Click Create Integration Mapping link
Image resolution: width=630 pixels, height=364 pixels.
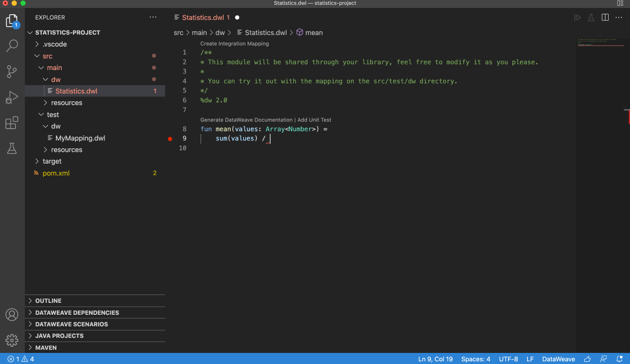point(234,44)
